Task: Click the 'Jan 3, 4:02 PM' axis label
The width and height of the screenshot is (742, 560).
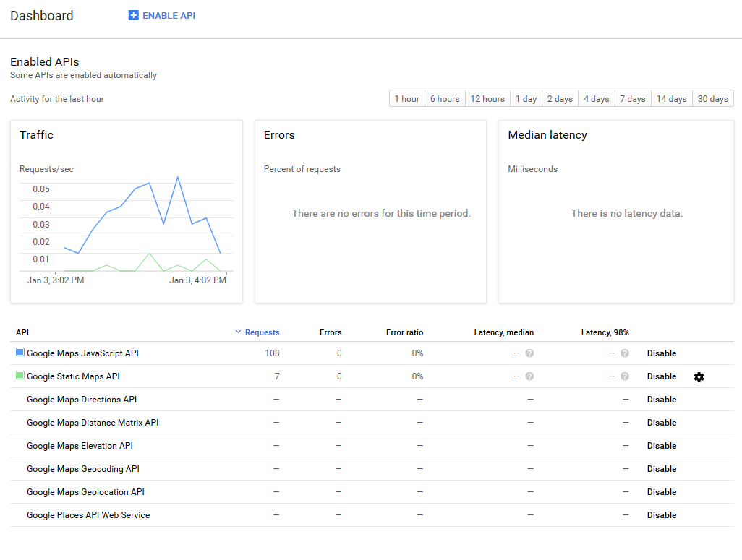Action: tap(198, 280)
